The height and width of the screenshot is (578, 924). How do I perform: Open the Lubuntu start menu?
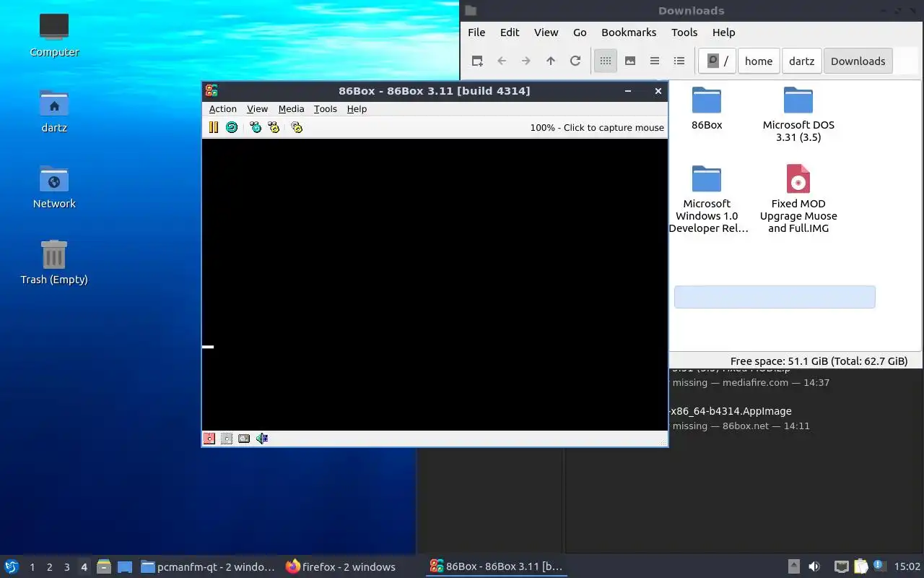click(x=12, y=566)
